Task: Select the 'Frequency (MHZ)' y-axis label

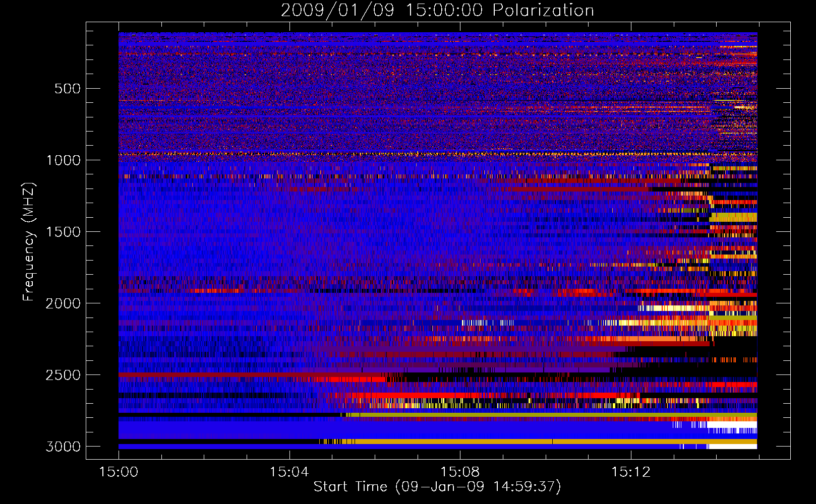Action: tap(29, 242)
